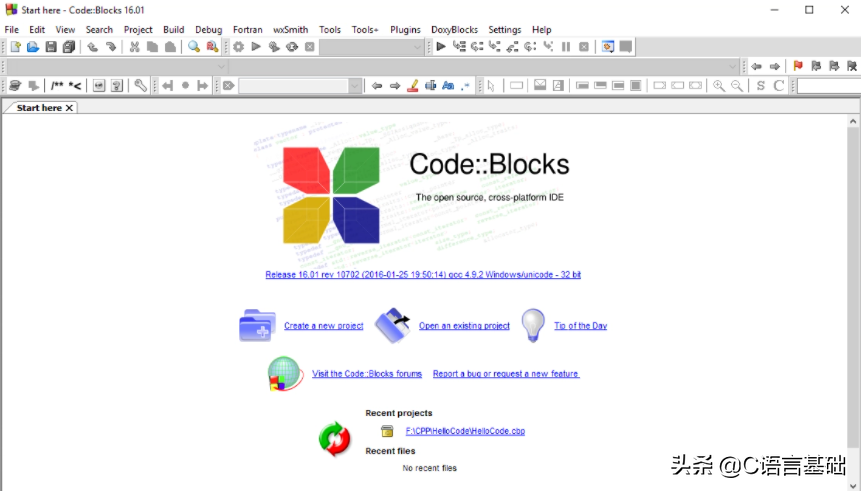Screen dimensions: 861x491
Task: Open the Project menu
Action: 138,30
